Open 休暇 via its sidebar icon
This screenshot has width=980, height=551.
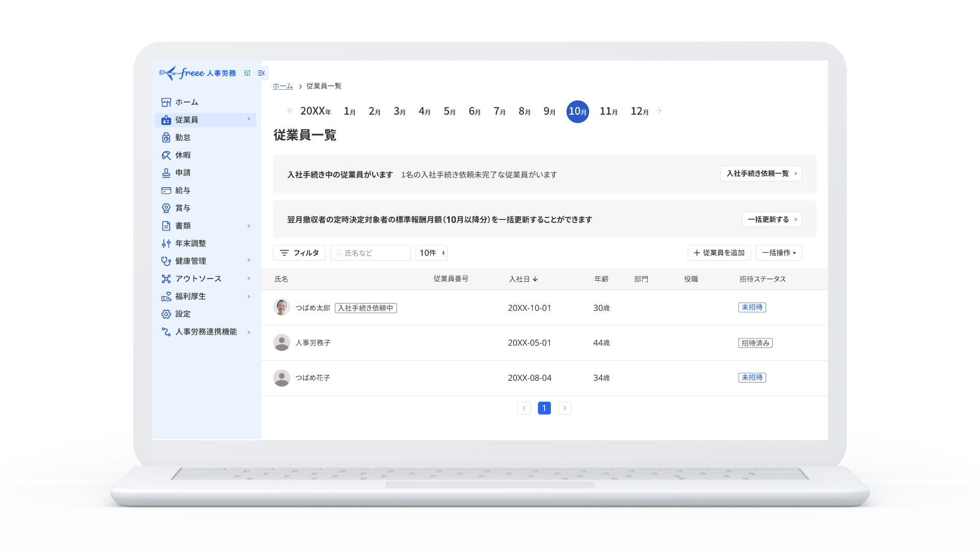click(166, 155)
